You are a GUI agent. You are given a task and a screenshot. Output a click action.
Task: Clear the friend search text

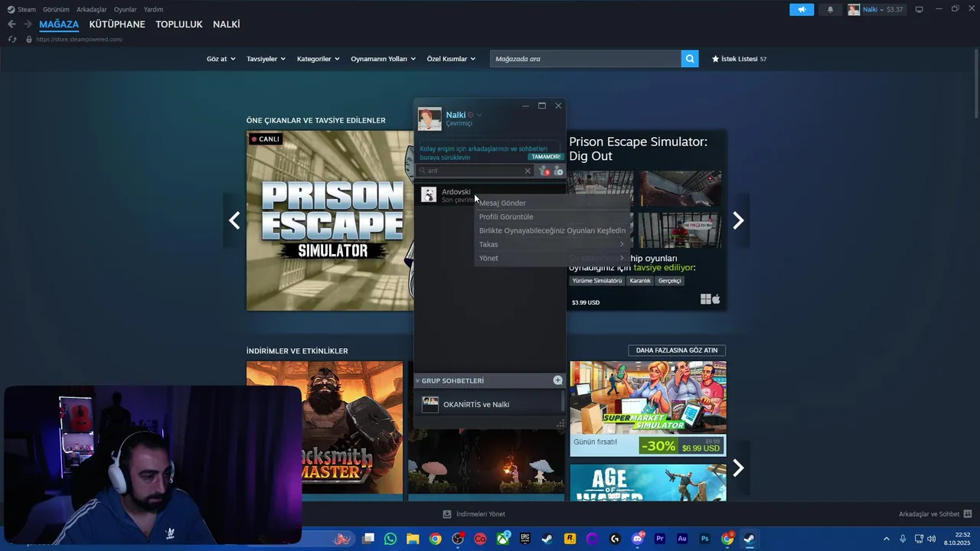528,171
